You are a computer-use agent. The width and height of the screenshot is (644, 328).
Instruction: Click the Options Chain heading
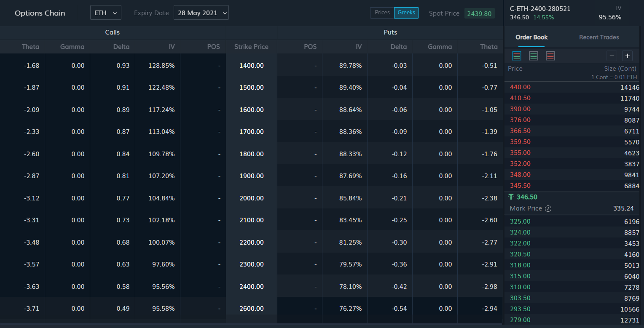[x=40, y=13]
